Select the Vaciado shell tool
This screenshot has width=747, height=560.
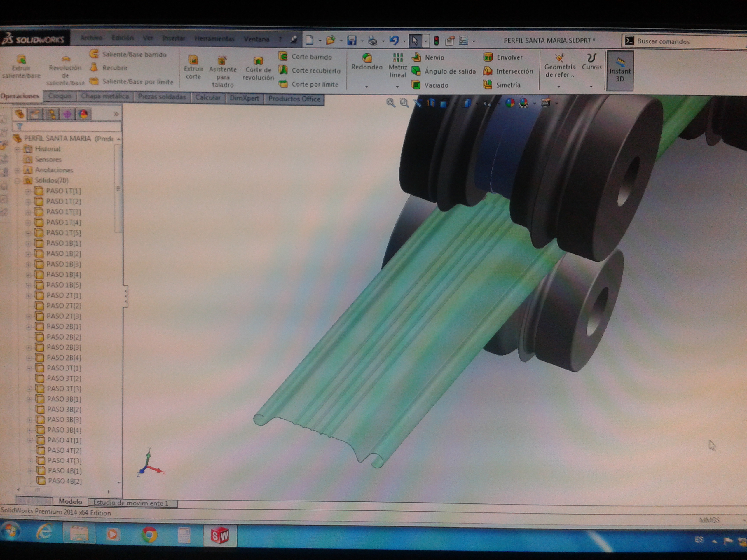click(x=430, y=85)
